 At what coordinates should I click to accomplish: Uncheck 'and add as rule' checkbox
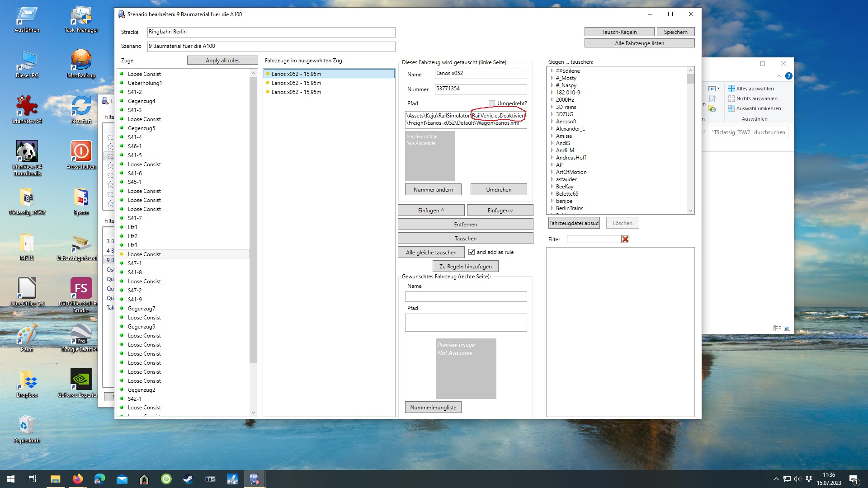pos(472,252)
